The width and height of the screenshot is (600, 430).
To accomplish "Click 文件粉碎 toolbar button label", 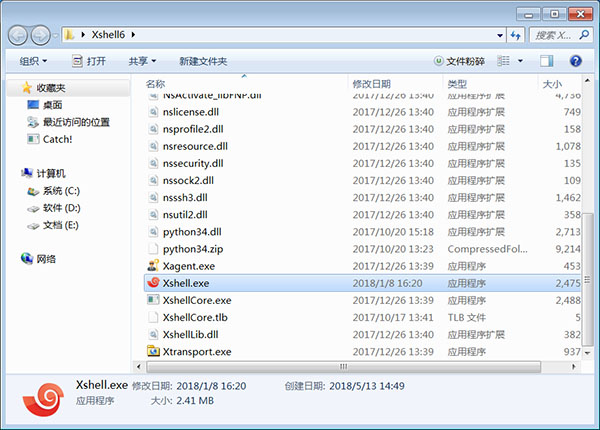I will coord(465,61).
